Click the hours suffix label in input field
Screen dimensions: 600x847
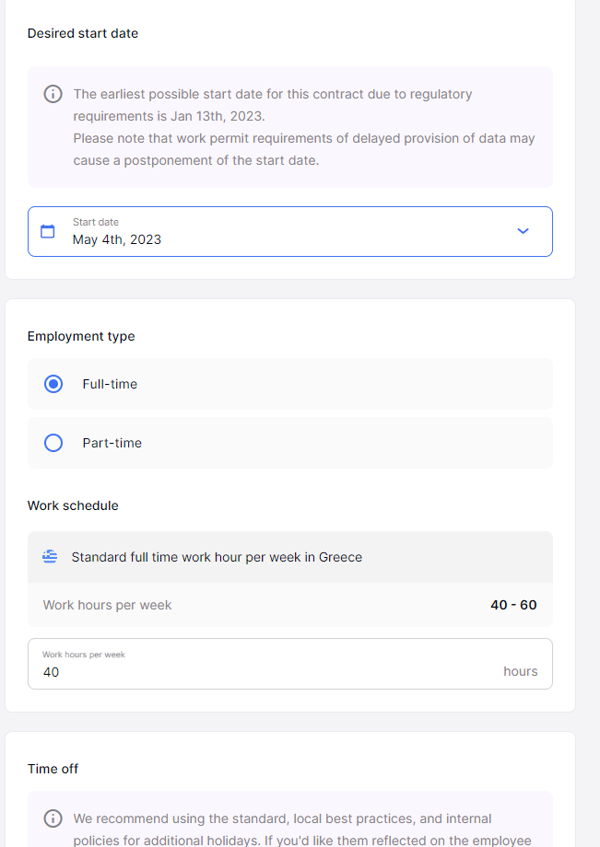click(521, 671)
